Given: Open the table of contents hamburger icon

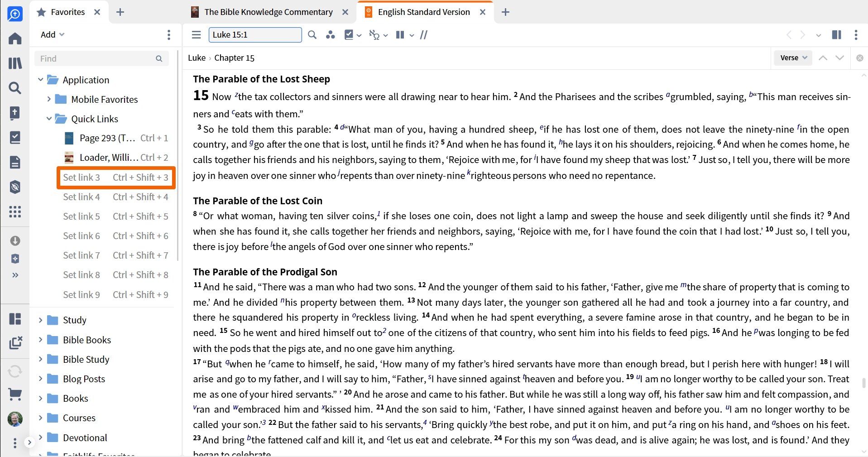Looking at the screenshot, I should point(196,35).
